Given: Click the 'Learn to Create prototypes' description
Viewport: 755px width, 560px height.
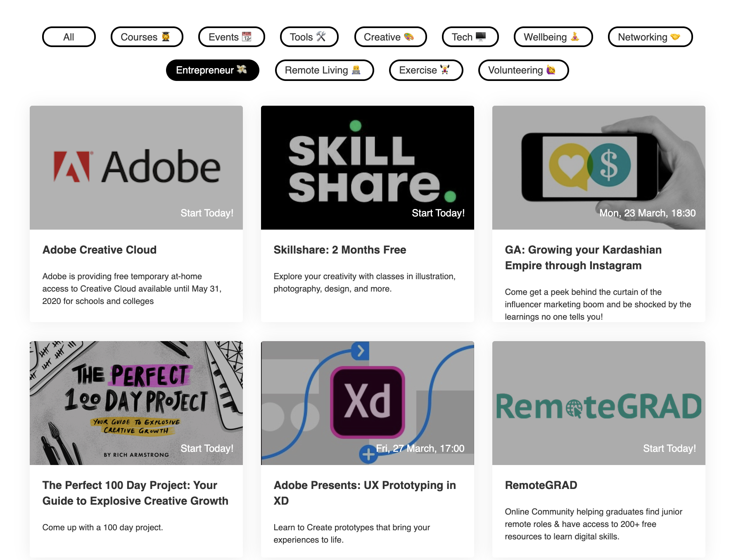Looking at the screenshot, I should 351,534.
